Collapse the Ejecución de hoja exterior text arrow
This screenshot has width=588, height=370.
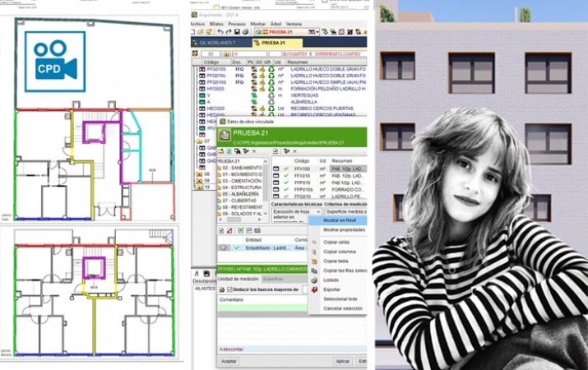pos(318,212)
